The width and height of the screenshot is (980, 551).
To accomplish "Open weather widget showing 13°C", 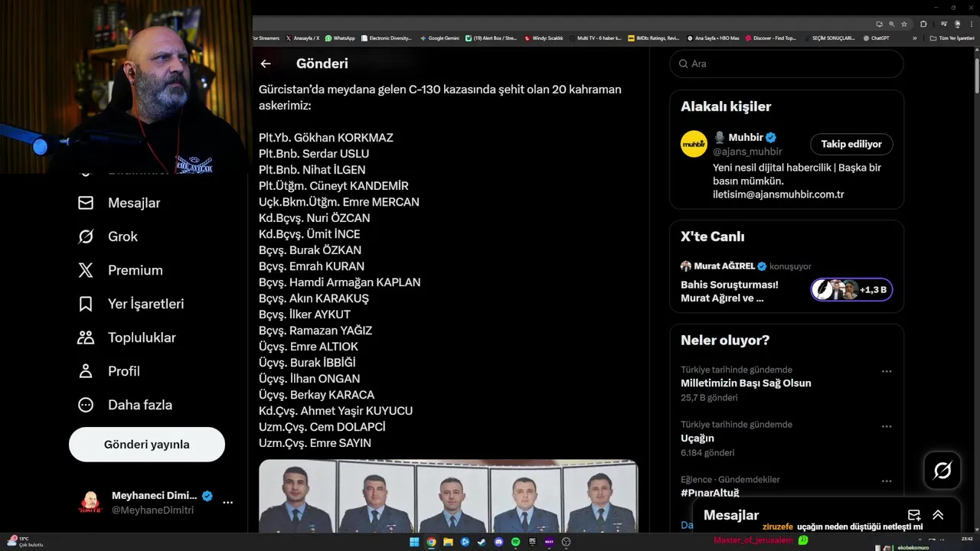I will 25,542.
